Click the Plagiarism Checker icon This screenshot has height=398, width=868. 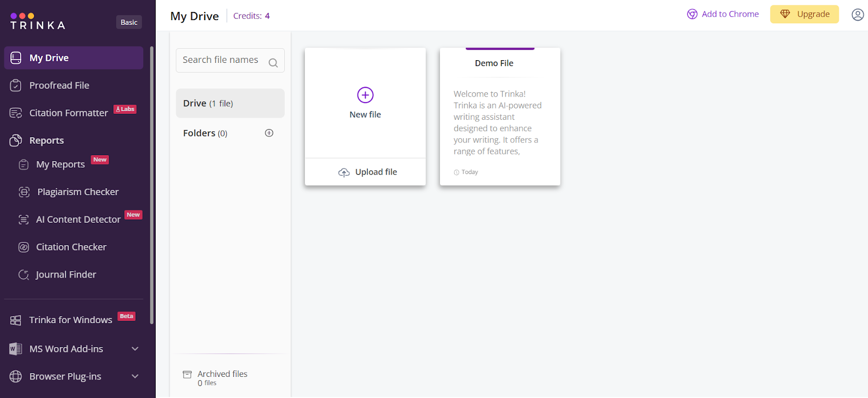[x=24, y=192]
